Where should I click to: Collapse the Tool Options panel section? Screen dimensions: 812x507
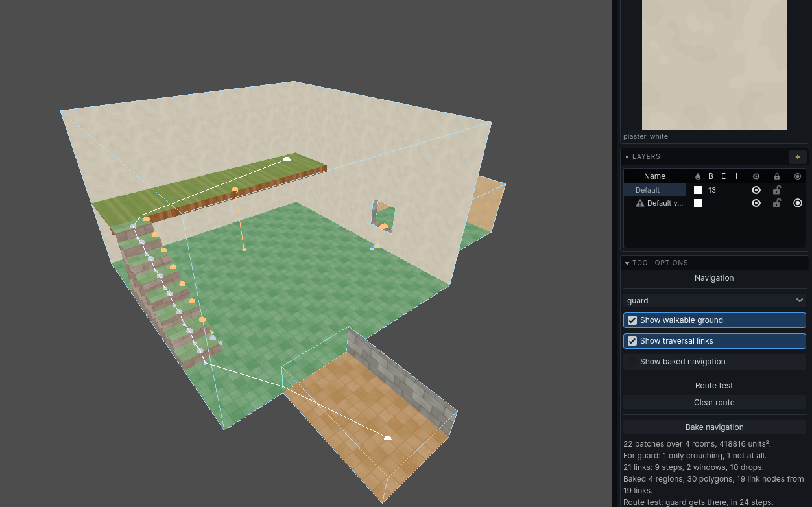[627, 263]
